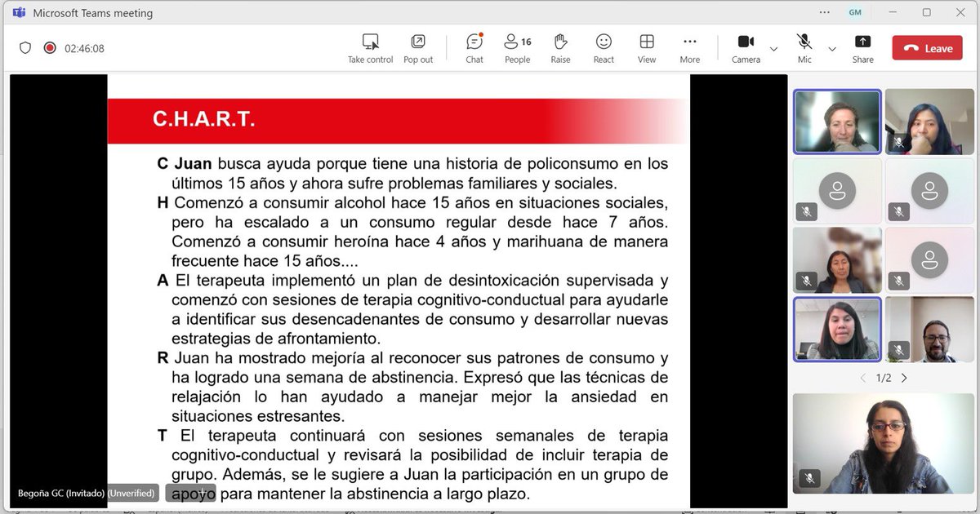This screenshot has width=980, height=514.
Task: Click the GM profile avatar
Action: [855, 12]
